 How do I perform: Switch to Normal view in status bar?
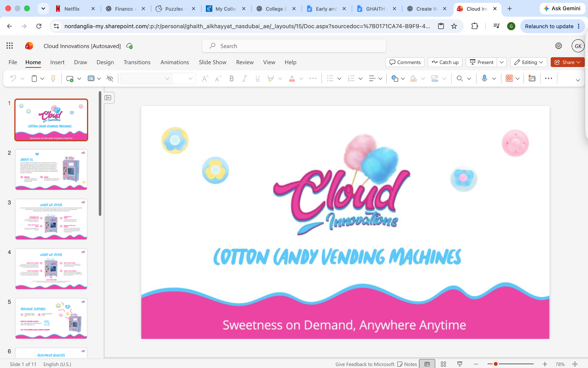coord(427,364)
